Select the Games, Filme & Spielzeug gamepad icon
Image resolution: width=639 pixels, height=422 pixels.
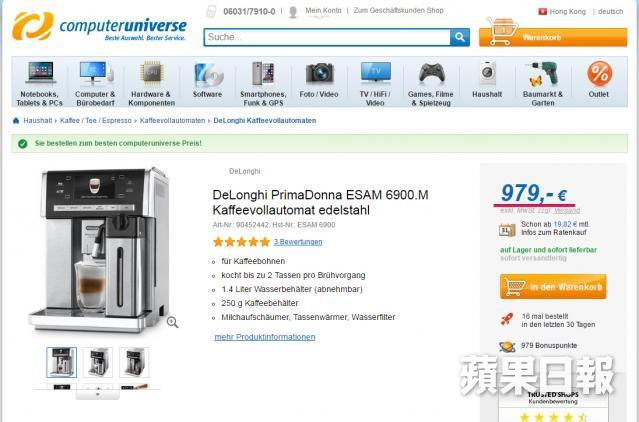point(431,73)
